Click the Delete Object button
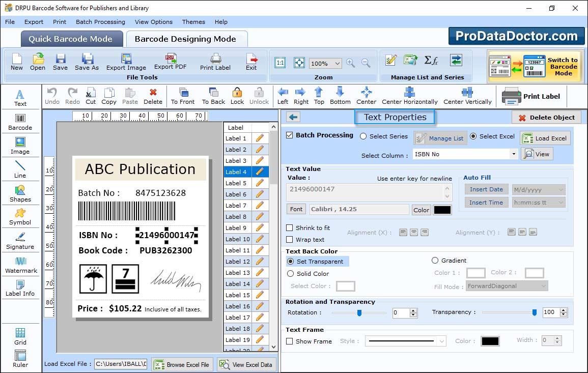Viewport: 588px width, 373px height. [x=546, y=118]
